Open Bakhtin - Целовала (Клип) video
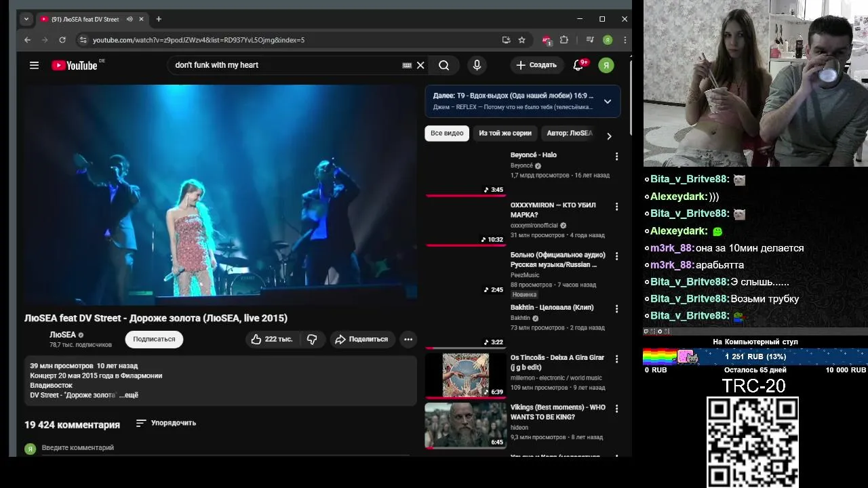This screenshot has height=488, width=868. (552, 308)
